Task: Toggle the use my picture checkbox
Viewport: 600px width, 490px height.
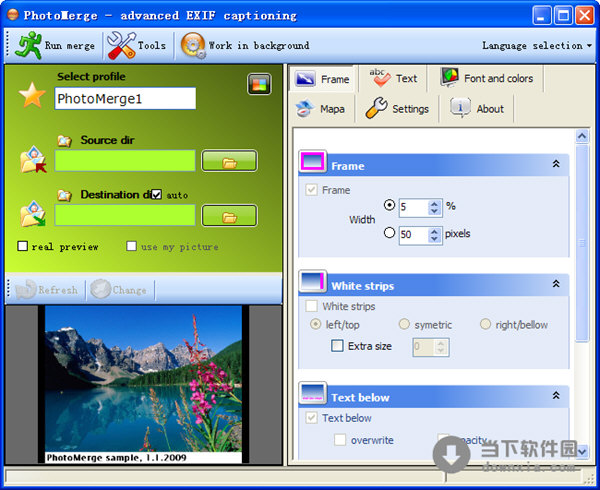Action: pos(131,246)
